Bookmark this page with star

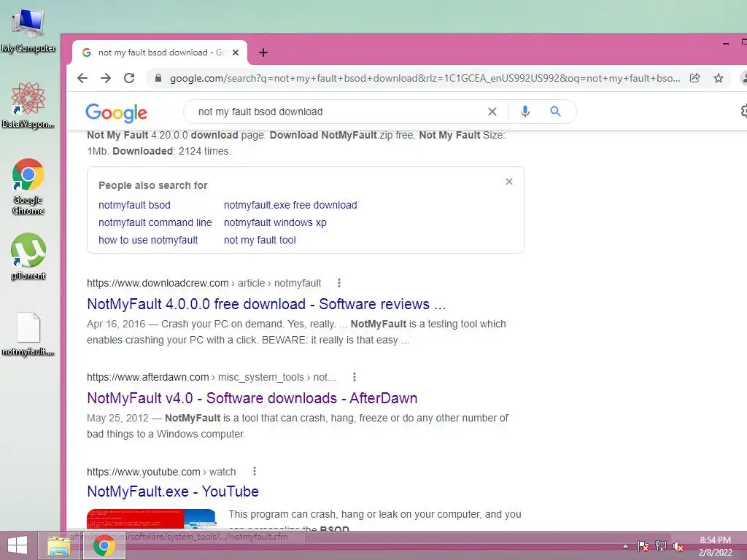tap(719, 78)
